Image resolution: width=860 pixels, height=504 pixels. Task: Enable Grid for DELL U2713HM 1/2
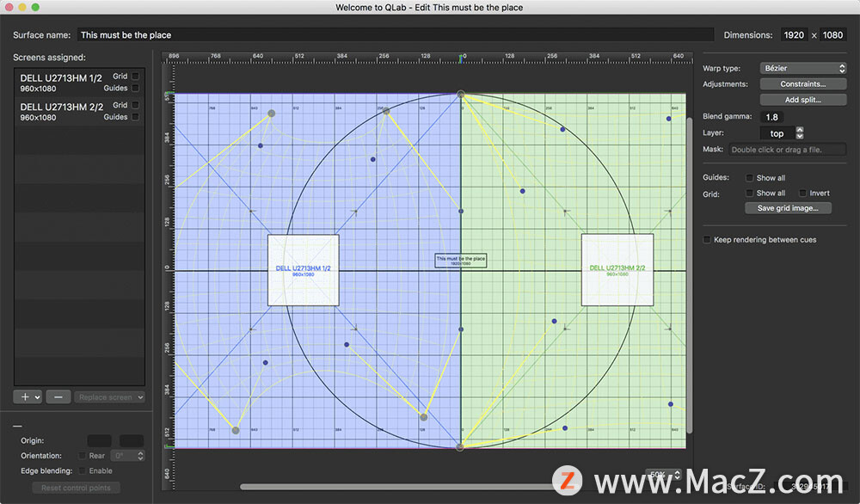(136, 77)
